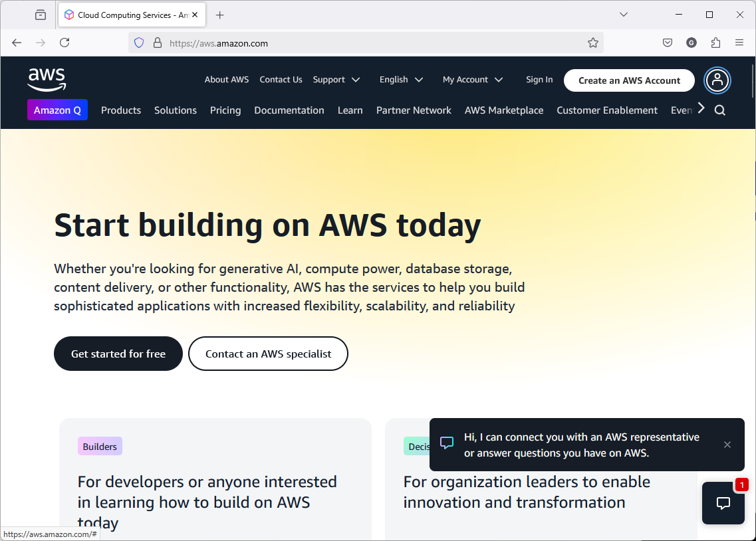Open the Firefox application menu

(739, 43)
